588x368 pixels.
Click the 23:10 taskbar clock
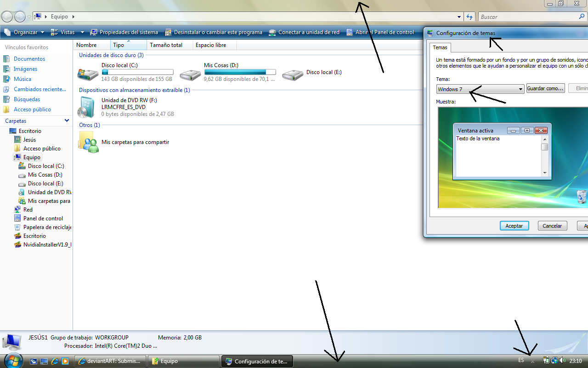[x=576, y=361]
